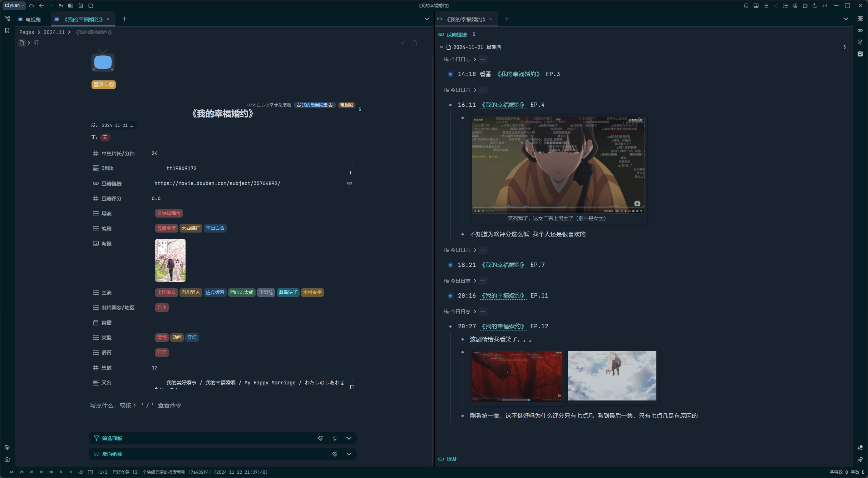Navigate back with the back arrow

click(41, 6)
